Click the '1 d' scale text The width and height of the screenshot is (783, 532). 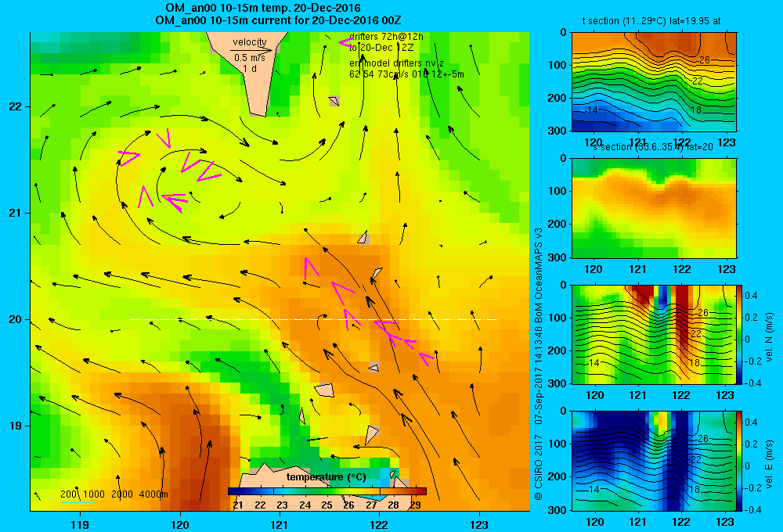click(250, 68)
